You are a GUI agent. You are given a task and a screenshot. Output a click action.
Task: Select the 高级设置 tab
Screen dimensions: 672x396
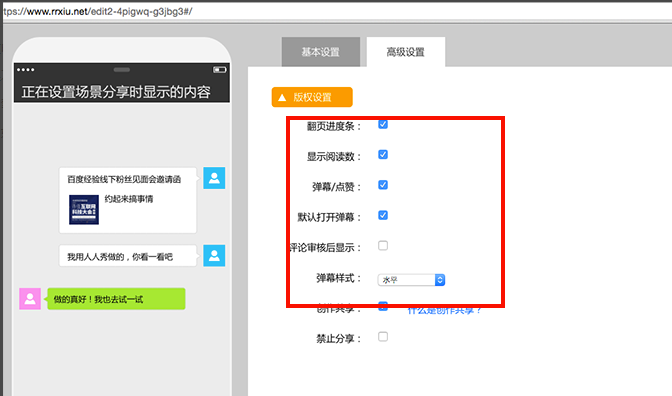(405, 52)
